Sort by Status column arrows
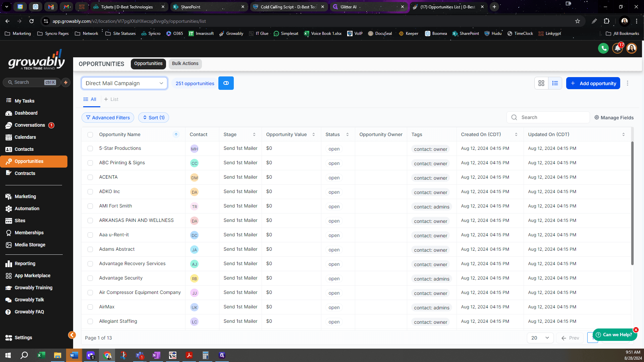 click(x=347, y=134)
